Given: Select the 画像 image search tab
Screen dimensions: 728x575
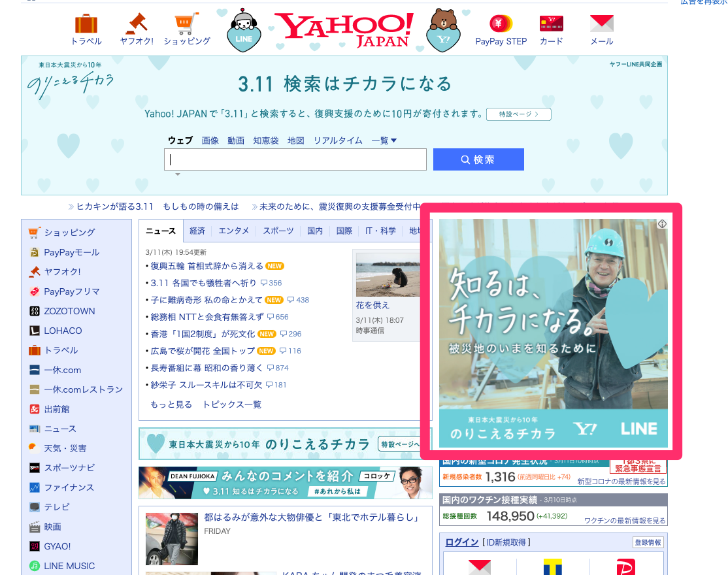Looking at the screenshot, I should (x=210, y=140).
